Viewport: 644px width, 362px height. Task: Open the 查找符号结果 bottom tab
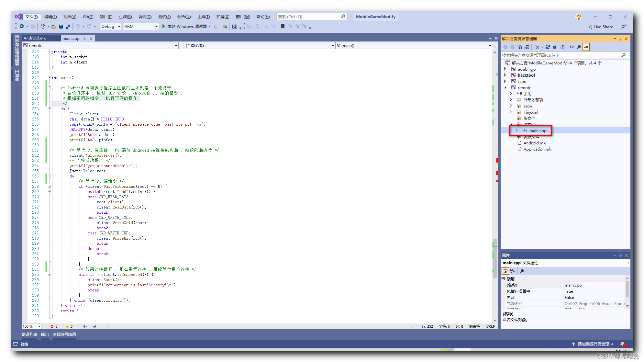point(64,334)
